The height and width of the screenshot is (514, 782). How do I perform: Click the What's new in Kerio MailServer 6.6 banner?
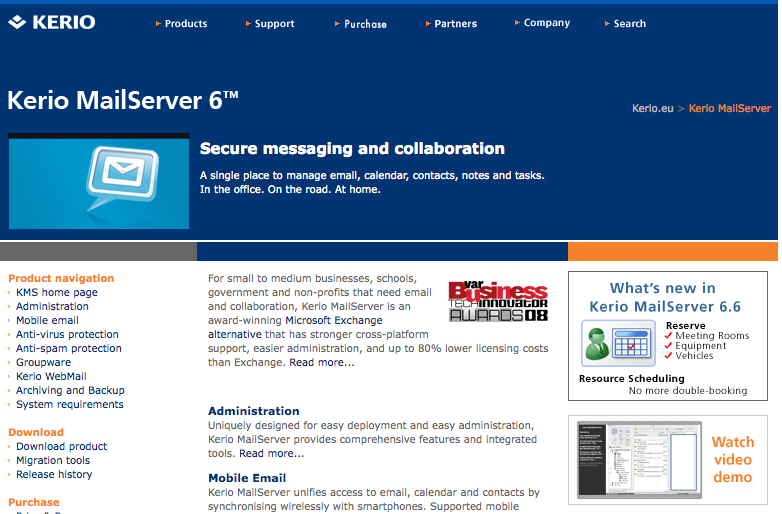pos(668,336)
